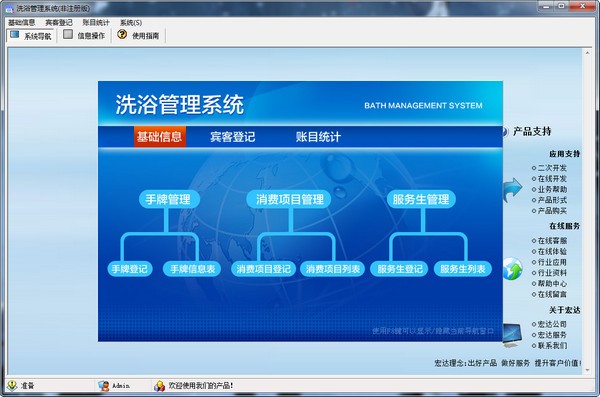Click the 应用支持 heading

click(564, 154)
